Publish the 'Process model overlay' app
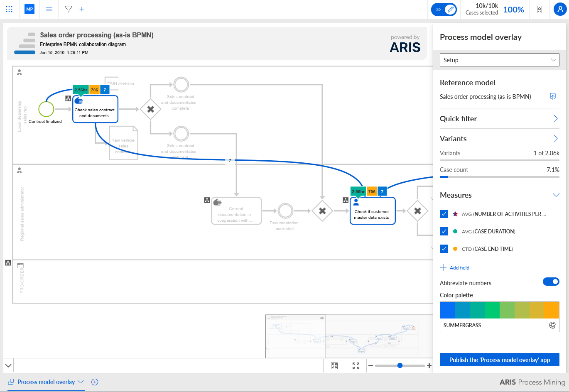 (500, 360)
